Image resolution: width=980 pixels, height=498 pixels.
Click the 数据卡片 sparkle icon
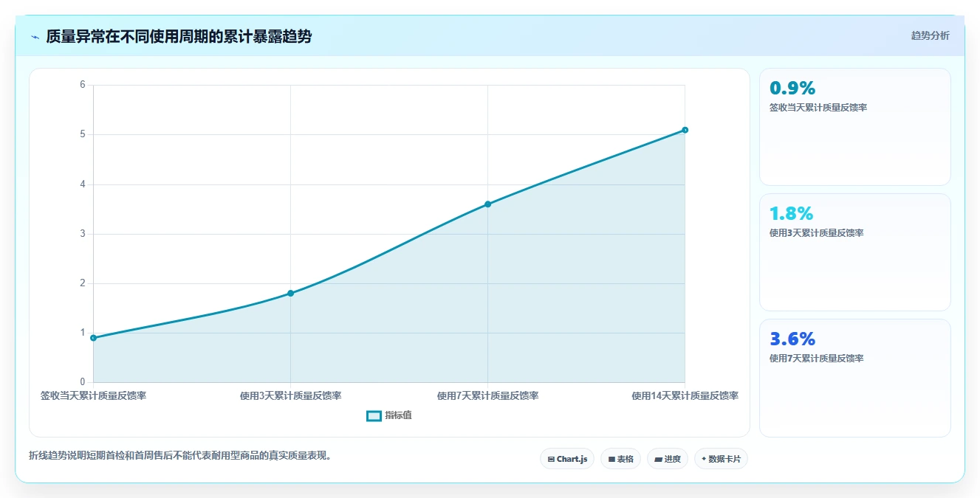704,459
